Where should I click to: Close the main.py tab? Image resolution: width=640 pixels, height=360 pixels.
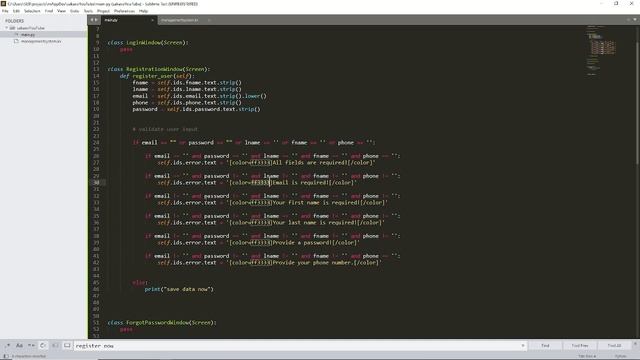click(x=152, y=20)
